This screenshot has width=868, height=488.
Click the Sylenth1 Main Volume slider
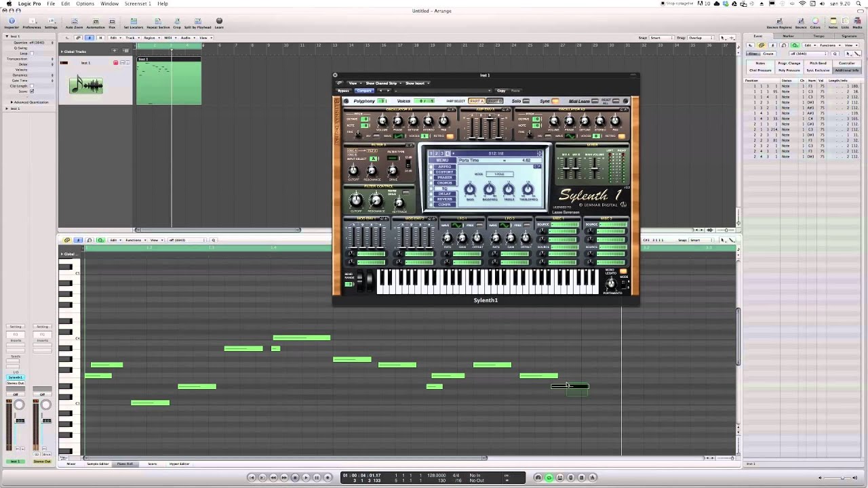pyautogui.click(x=595, y=167)
